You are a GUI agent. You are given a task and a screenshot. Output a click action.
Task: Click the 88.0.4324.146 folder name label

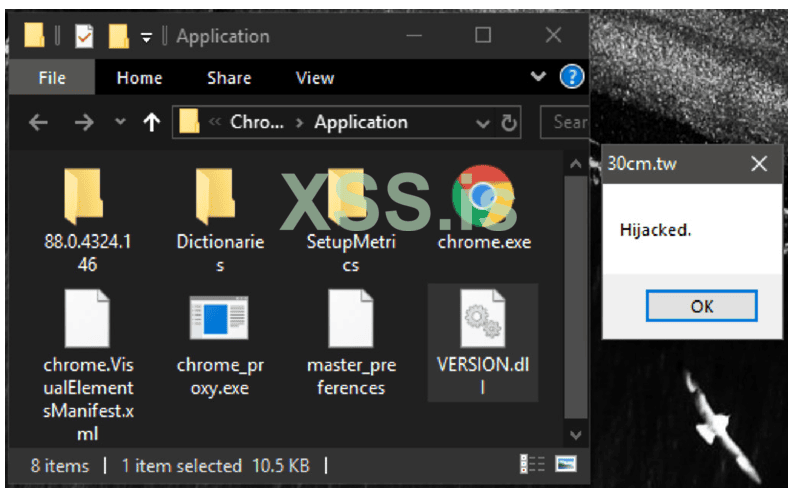tap(87, 252)
